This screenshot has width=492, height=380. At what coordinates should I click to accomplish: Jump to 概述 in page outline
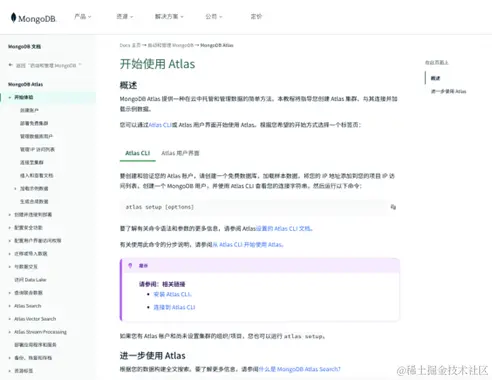click(435, 78)
